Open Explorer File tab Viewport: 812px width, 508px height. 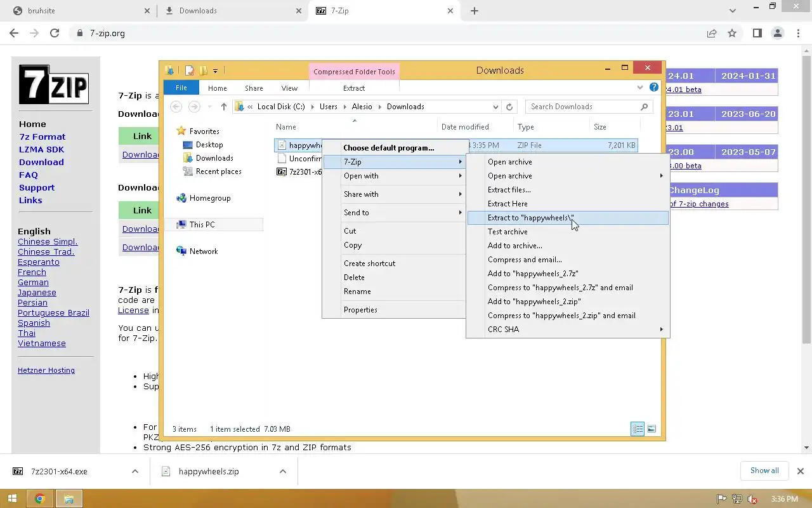(x=181, y=88)
